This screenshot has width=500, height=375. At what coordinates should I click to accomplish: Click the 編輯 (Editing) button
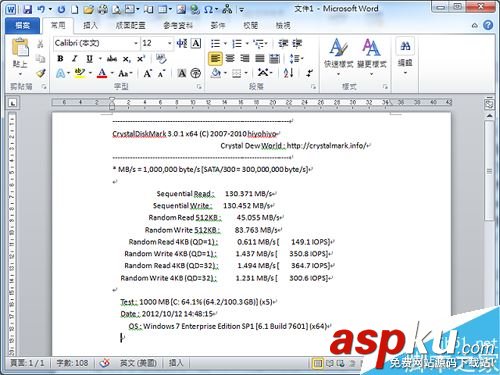click(x=405, y=57)
